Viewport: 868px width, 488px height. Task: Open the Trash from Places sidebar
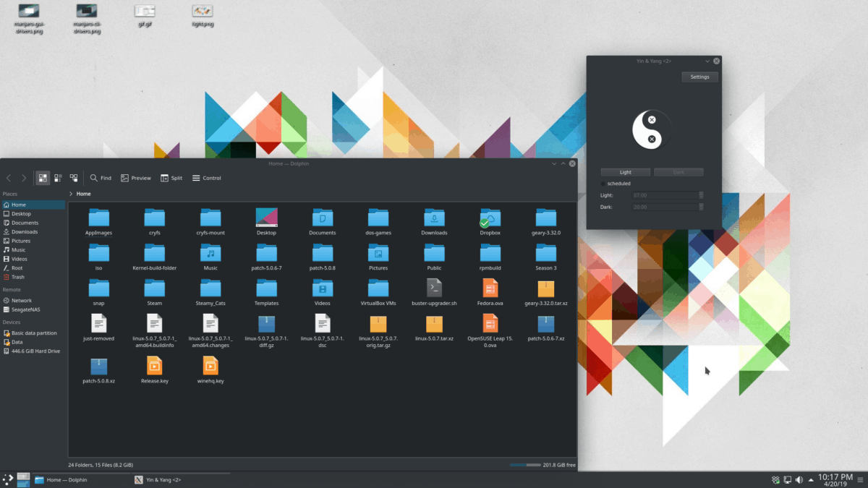click(20, 277)
